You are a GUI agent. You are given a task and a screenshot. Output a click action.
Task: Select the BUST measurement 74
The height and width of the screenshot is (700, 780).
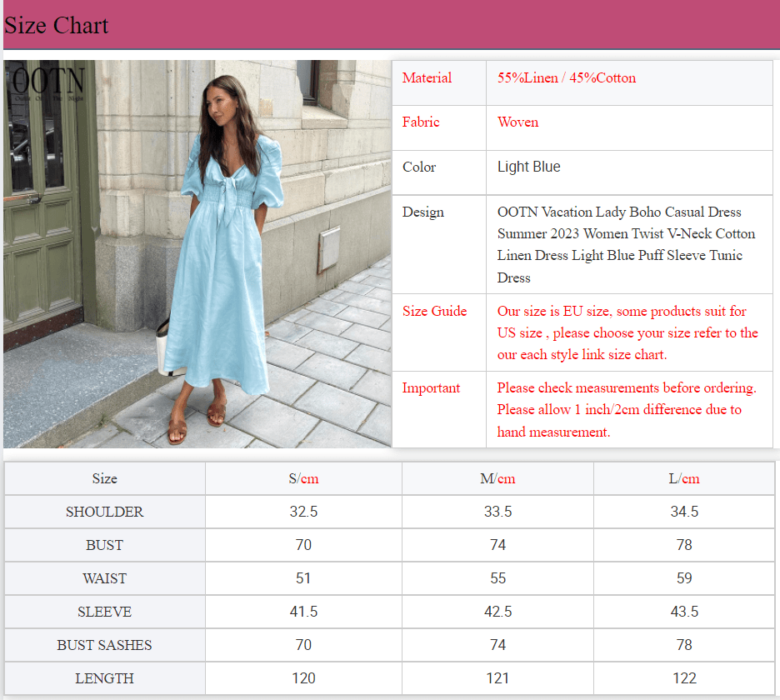497,545
